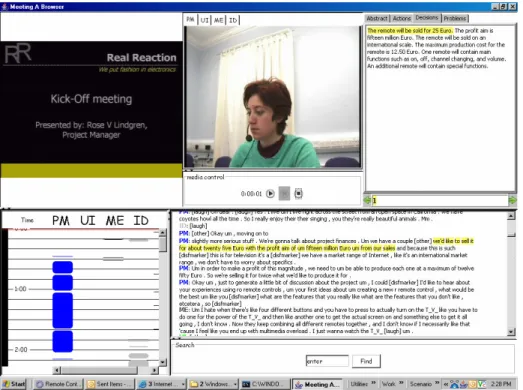This screenshot has height=390, width=523.
Task: Go to previous summary item with green left arrow
Action: pyautogui.click(x=367, y=201)
